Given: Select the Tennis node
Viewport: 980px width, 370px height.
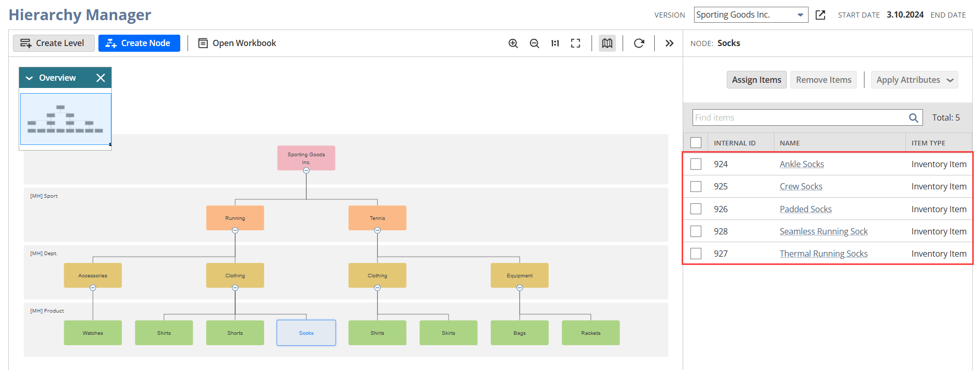Looking at the screenshot, I should point(377,218).
